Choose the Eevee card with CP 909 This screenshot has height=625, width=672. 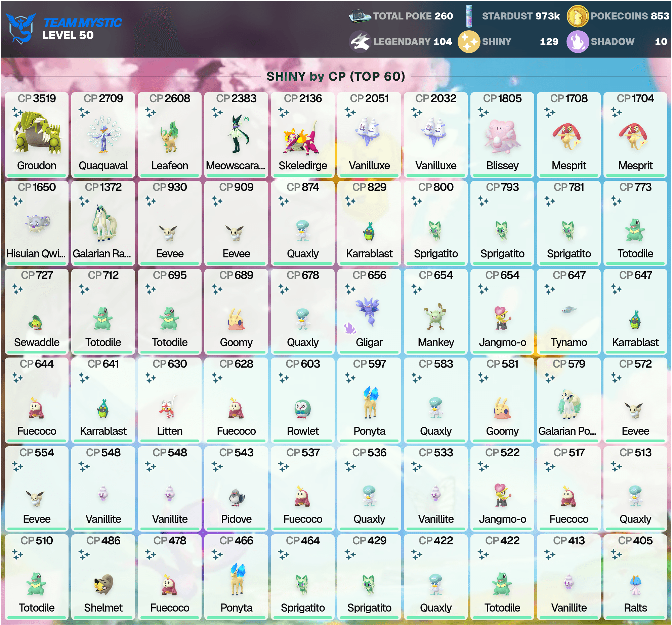(x=236, y=223)
